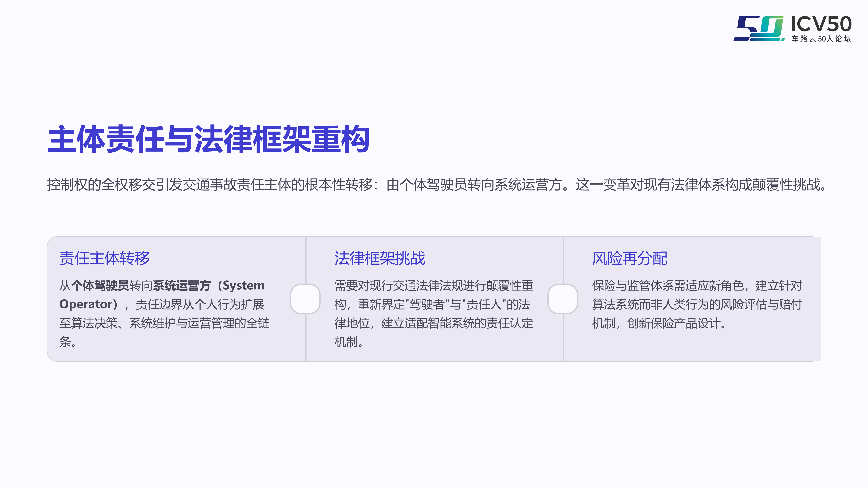
Task: Click the ICV50 logo text
Action: coord(821,24)
